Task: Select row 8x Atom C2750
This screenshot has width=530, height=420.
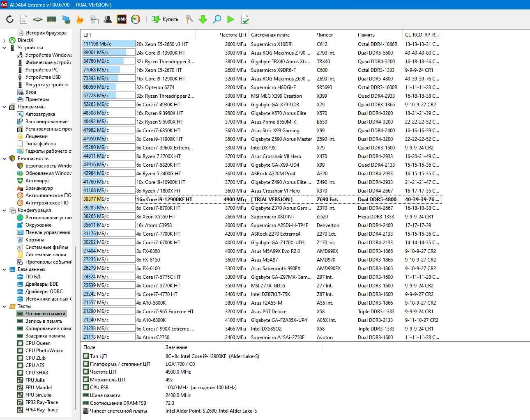Action: pyautogui.click(x=262, y=337)
